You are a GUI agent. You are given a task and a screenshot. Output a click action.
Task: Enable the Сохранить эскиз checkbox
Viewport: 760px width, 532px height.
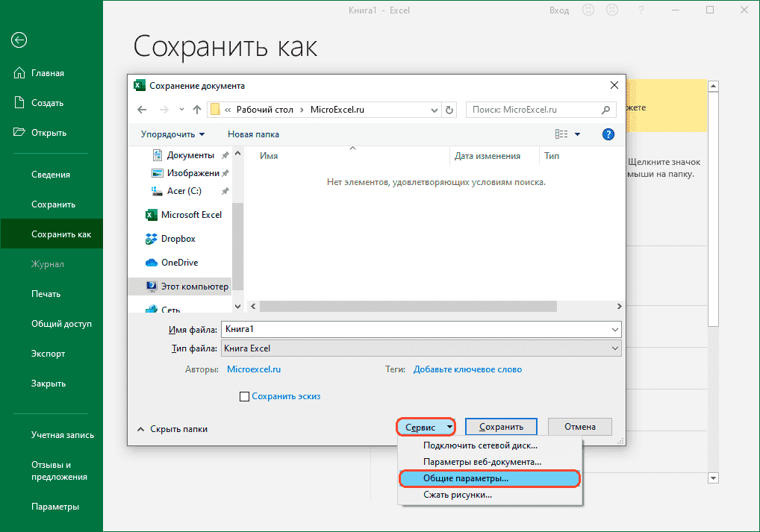(244, 397)
